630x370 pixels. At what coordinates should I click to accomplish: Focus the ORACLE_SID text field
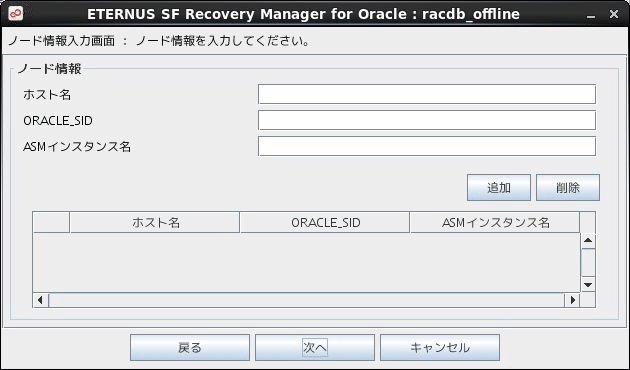click(427, 120)
